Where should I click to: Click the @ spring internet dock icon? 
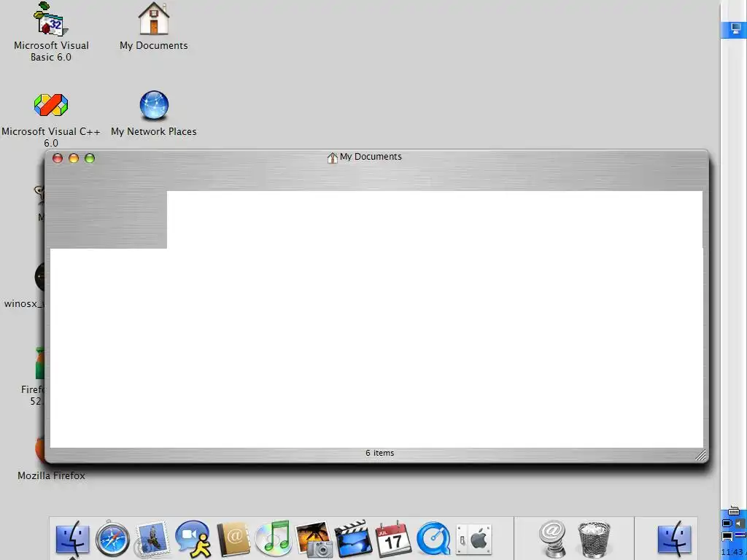[553, 539]
